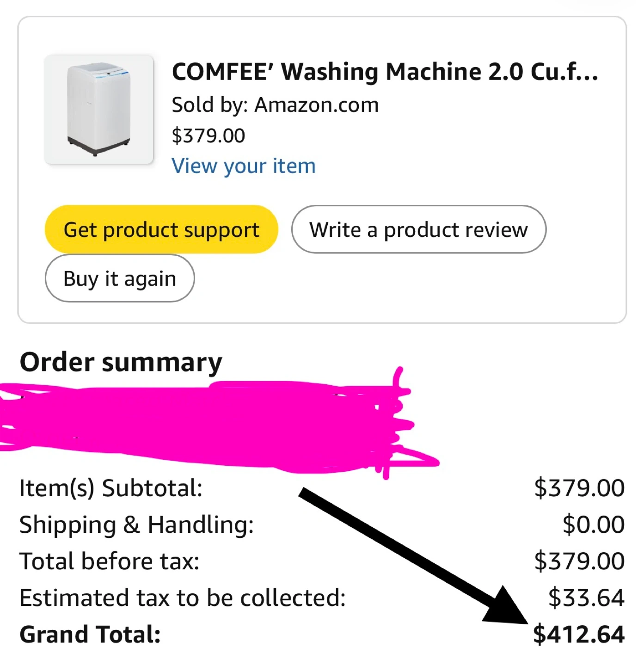Open the COMFEE' Washing Machine title
Screen dimensions: 644x666
point(385,72)
